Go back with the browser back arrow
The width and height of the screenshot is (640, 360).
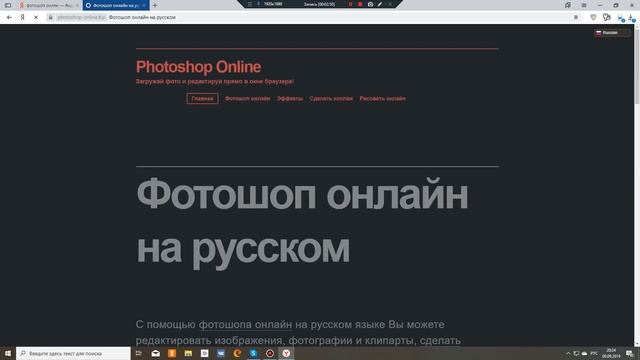[9, 17]
